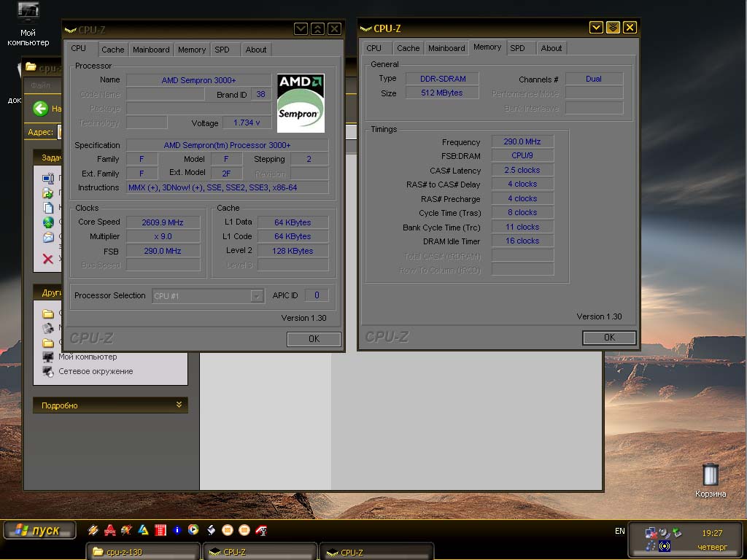Click OK in the right CPU-Z Memory window
Image resolution: width=747 pixels, height=560 pixels.
609,338
